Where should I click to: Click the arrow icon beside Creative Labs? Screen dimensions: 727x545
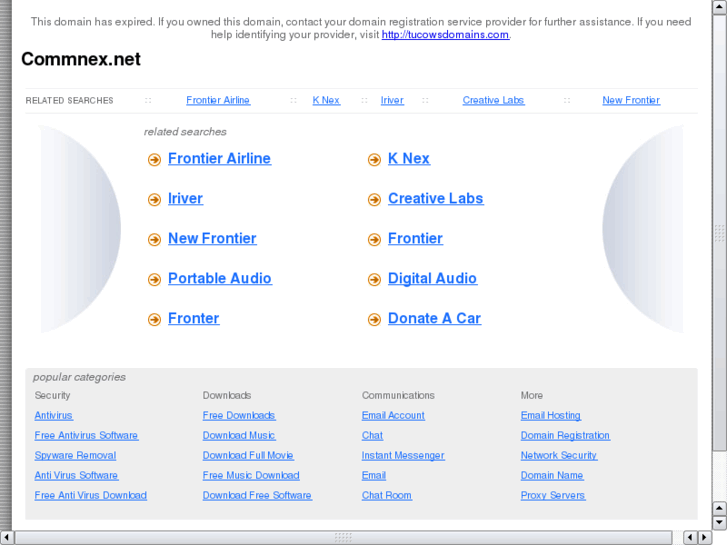pyautogui.click(x=374, y=200)
